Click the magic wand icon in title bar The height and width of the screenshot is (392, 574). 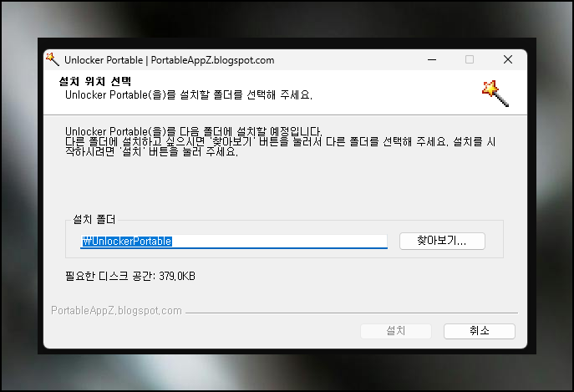(x=53, y=59)
